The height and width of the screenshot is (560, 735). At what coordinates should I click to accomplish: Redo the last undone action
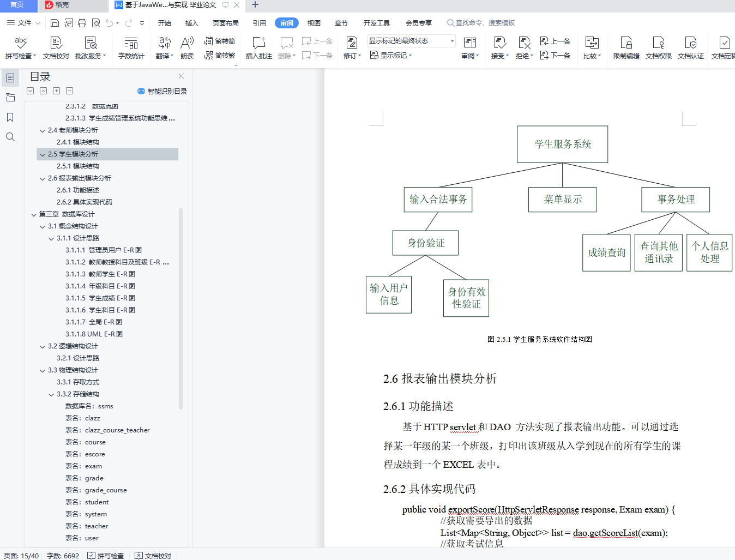pos(129,23)
